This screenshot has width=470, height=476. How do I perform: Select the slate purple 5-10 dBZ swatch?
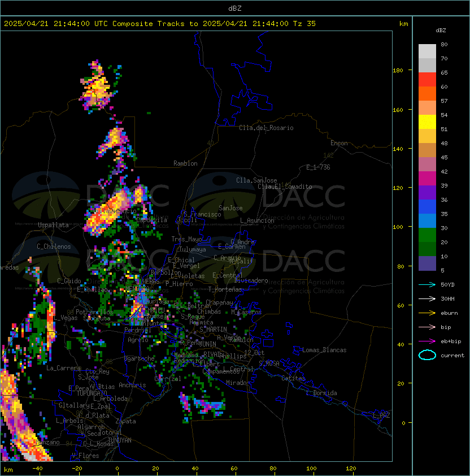coord(427,263)
